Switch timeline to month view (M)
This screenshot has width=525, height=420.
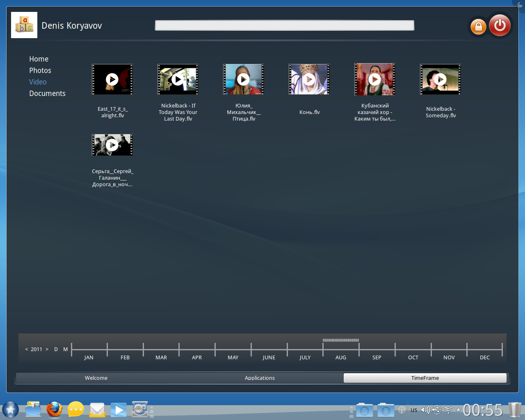pos(65,349)
